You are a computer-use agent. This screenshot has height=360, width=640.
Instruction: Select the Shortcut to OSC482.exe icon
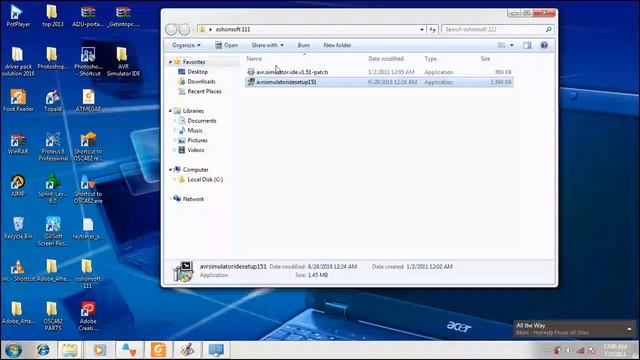coord(88,189)
